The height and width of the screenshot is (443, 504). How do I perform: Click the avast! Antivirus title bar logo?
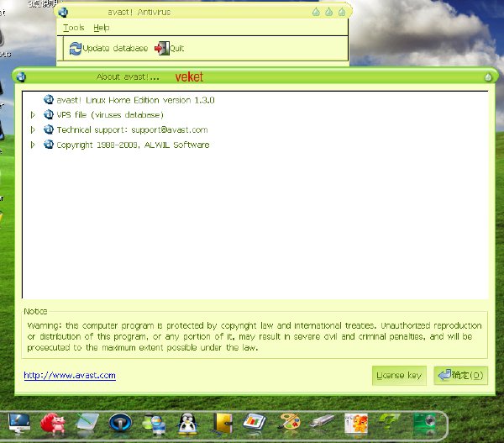pyautogui.click(x=63, y=13)
